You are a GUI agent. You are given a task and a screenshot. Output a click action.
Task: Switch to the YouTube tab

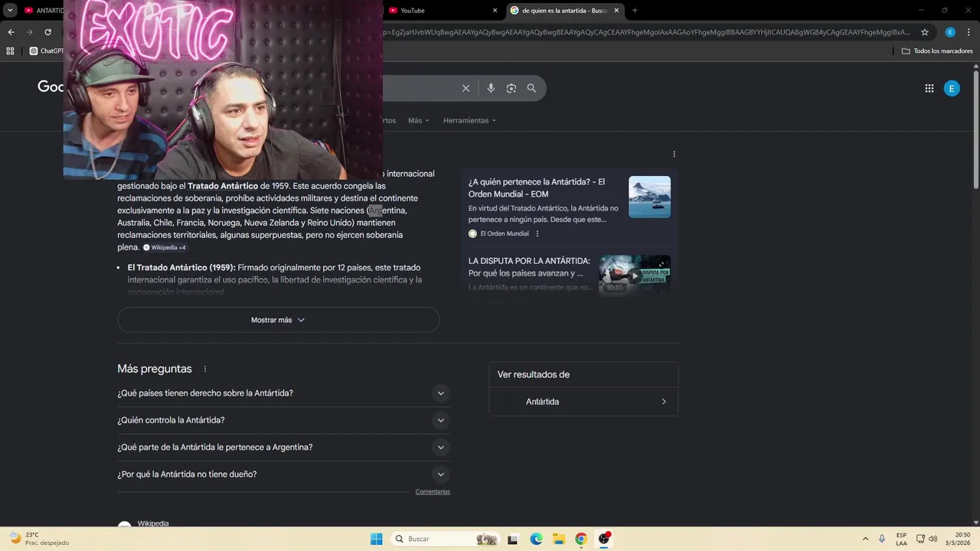coord(443,11)
